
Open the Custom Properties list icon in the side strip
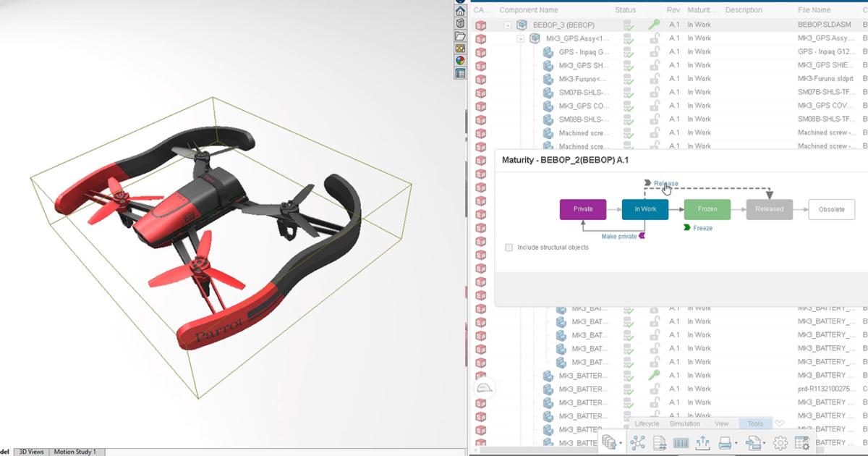point(460,73)
